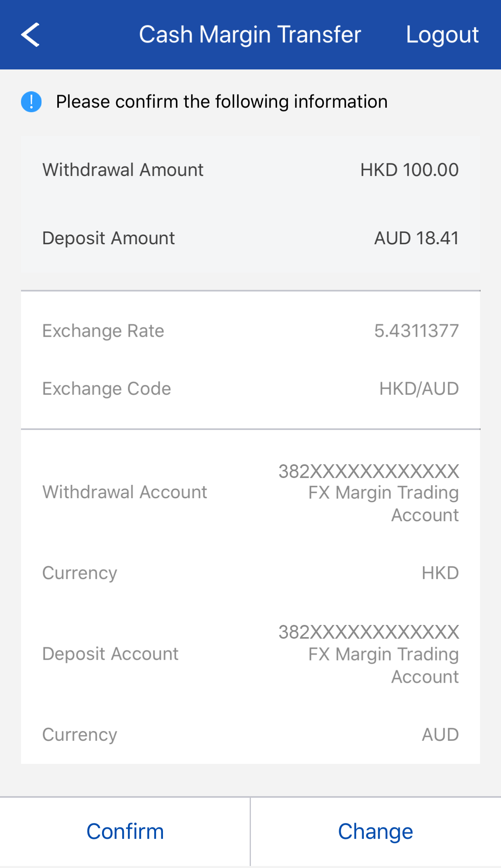Click the 'Please confirm the following information' notice
Viewport: 501px width, 868px height.
click(x=221, y=102)
